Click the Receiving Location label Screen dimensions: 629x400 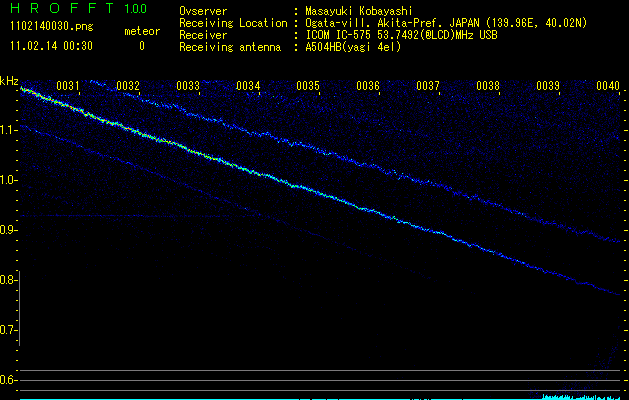click(233, 23)
